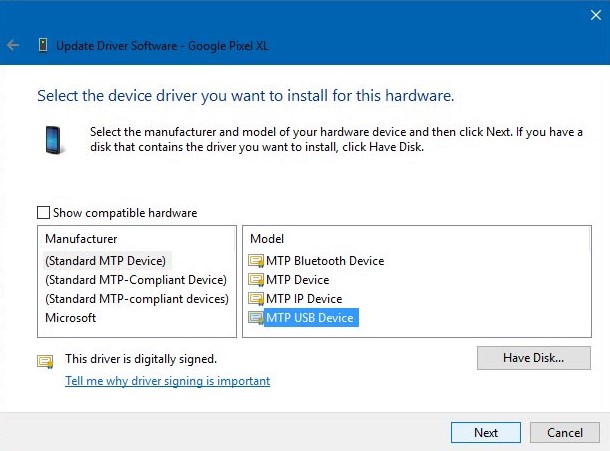Screen dimensions: 610x451
Task: Click the MTP IP Device certificate icon
Action: pyautogui.click(x=256, y=299)
